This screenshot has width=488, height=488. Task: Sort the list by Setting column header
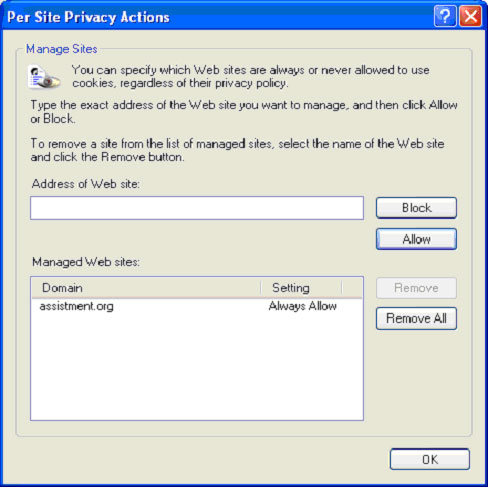coord(301,288)
